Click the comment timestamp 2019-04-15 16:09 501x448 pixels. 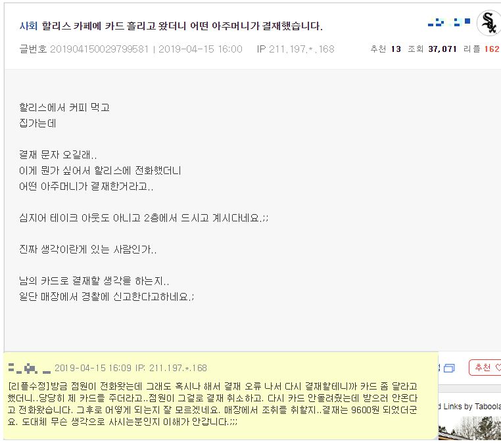[x=93, y=368]
